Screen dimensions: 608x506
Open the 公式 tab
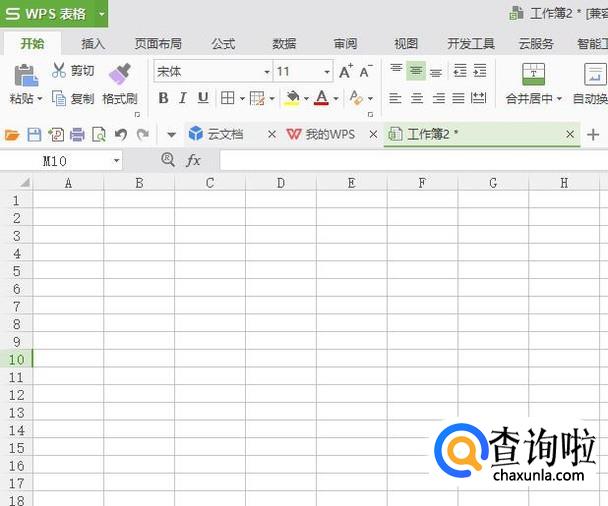(x=223, y=44)
